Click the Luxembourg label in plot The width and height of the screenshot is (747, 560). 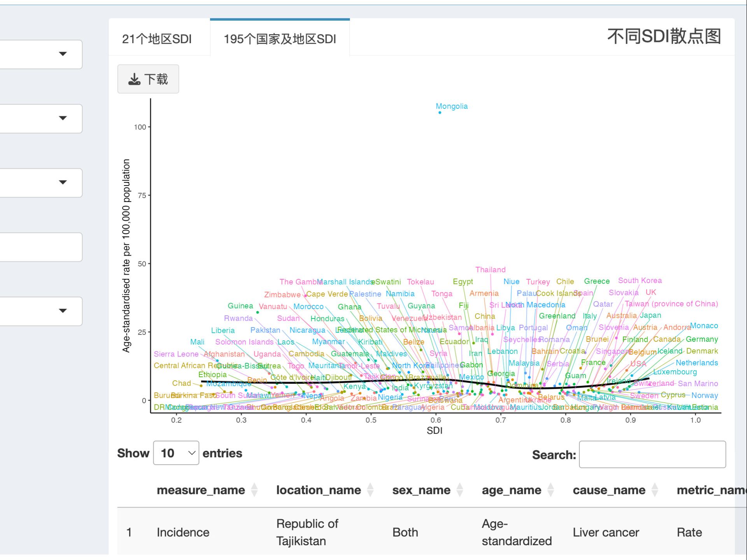(675, 372)
